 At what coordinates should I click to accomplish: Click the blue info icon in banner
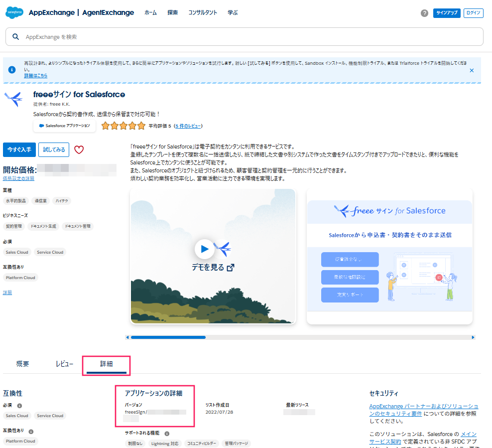point(12,70)
